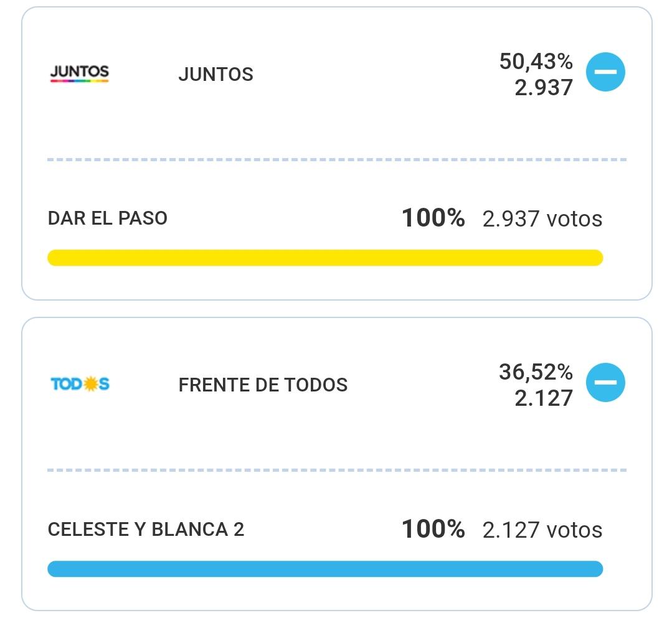672x618 pixels.
Task: Click the 2.127 total under Frente de Todos percentage
Action: [543, 398]
